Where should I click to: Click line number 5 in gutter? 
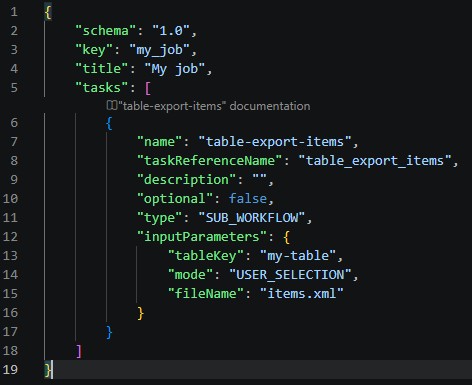[x=14, y=88]
